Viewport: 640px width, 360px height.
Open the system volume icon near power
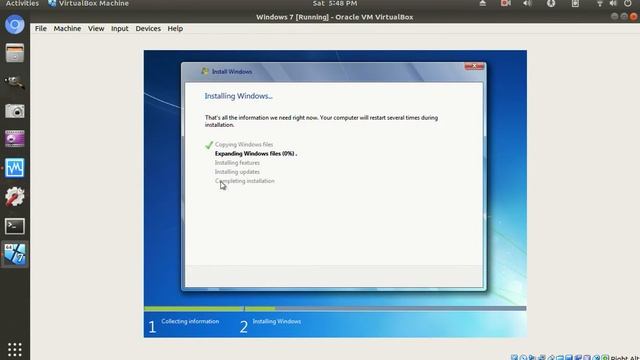[x=613, y=4]
